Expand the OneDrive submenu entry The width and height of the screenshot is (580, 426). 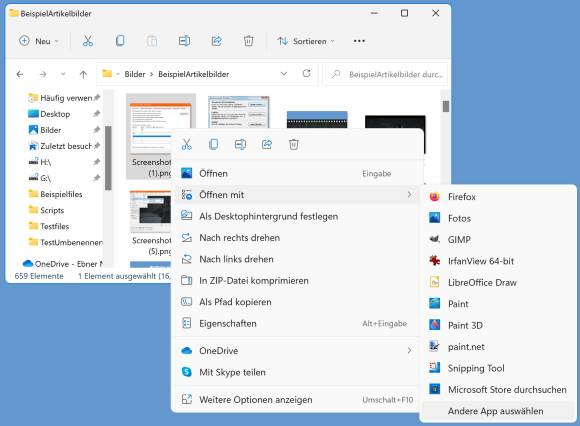click(297, 351)
